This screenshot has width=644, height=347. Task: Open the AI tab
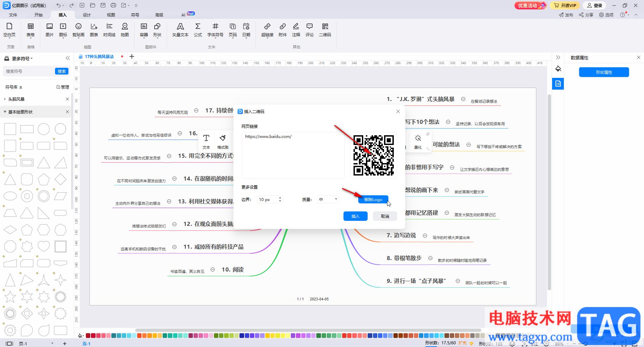coord(183,15)
